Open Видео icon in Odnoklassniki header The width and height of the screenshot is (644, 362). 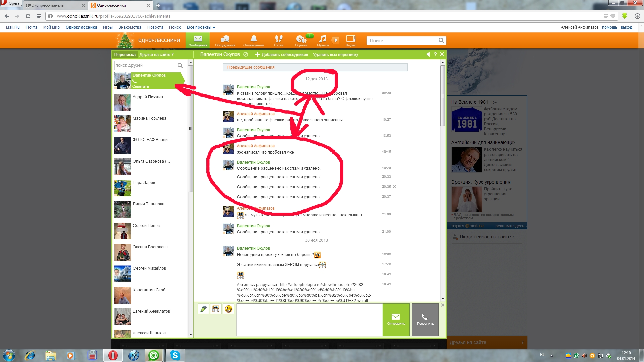351,40
